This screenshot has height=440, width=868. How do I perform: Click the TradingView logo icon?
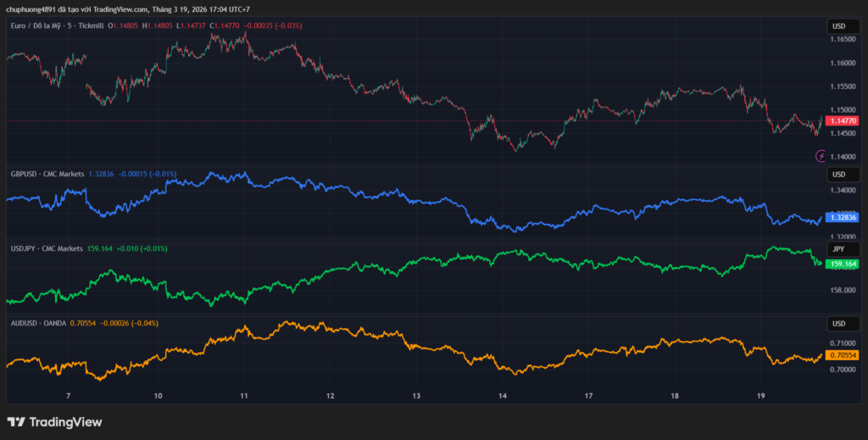[16, 422]
